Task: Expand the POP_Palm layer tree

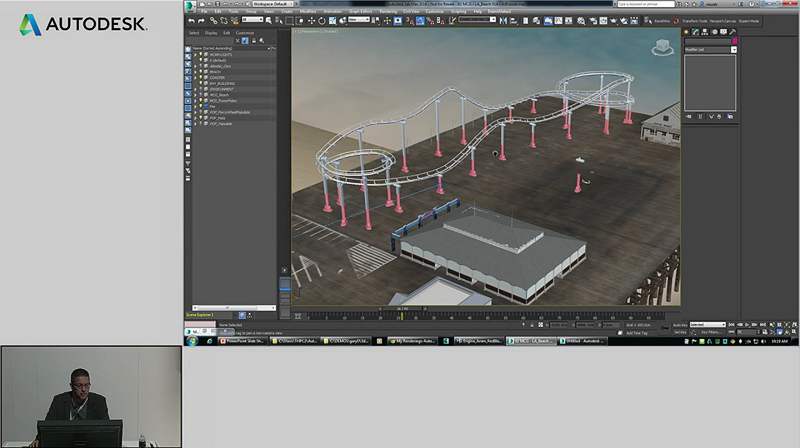Action: coord(196,118)
